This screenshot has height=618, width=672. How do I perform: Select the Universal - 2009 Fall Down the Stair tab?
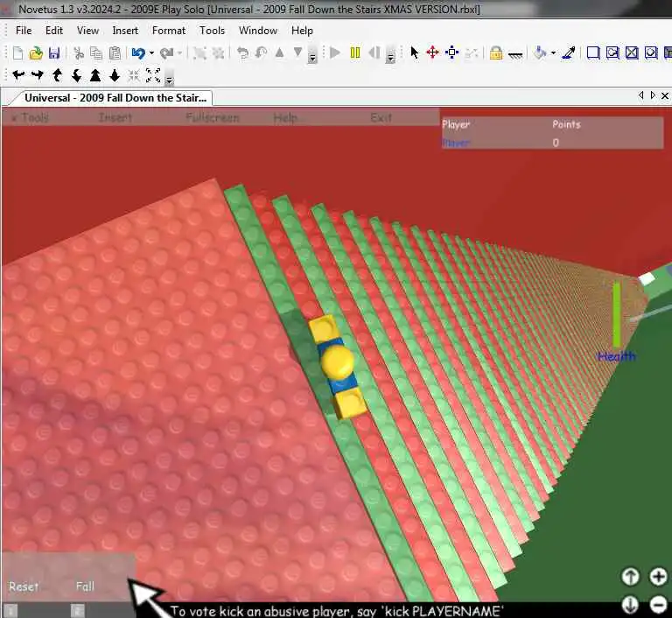(115, 98)
